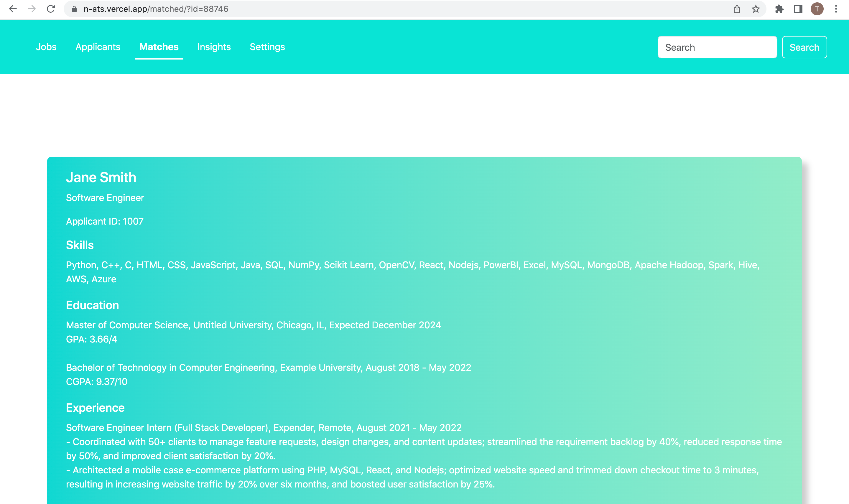Open the profile avatar T
The height and width of the screenshot is (504, 849).
pyautogui.click(x=817, y=9)
